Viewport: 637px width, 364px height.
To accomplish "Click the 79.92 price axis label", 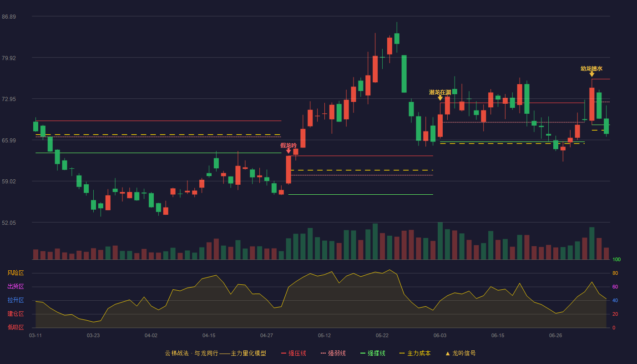I will (9, 58).
